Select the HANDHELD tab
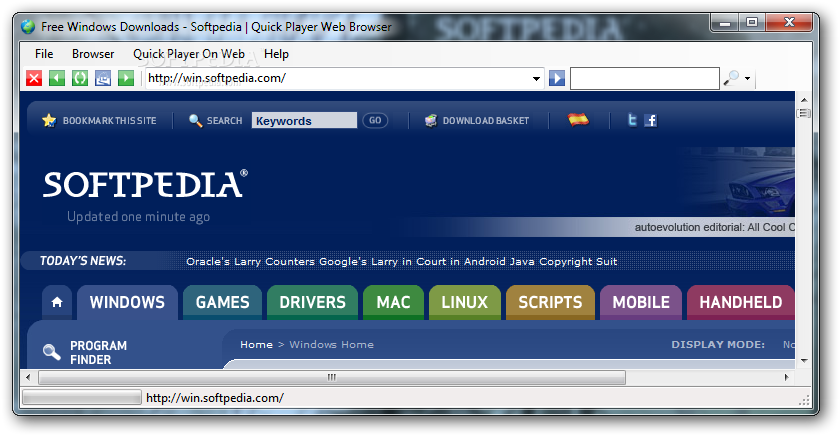This screenshot has width=840, height=436. point(741,303)
